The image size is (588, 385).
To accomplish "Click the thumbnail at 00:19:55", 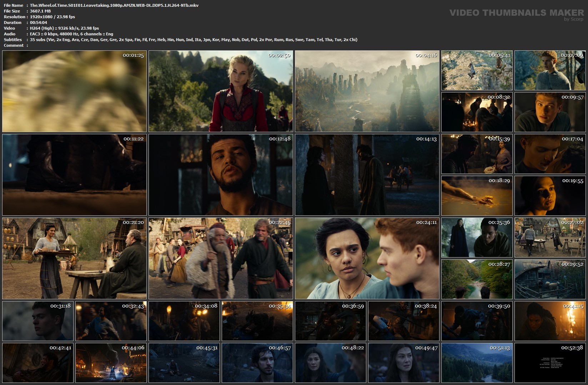I will tap(550, 196).
